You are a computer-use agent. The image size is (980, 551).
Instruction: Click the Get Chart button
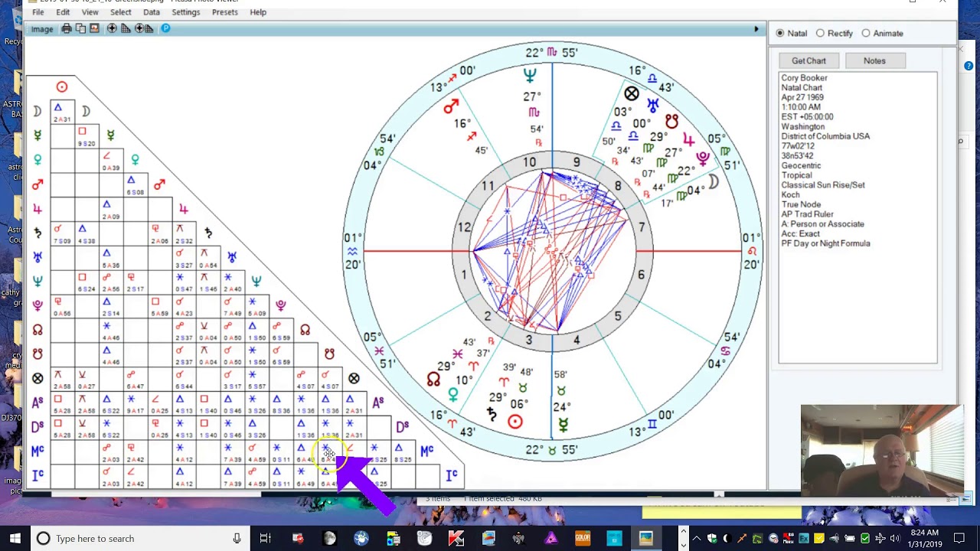click(x=808, y=61)
